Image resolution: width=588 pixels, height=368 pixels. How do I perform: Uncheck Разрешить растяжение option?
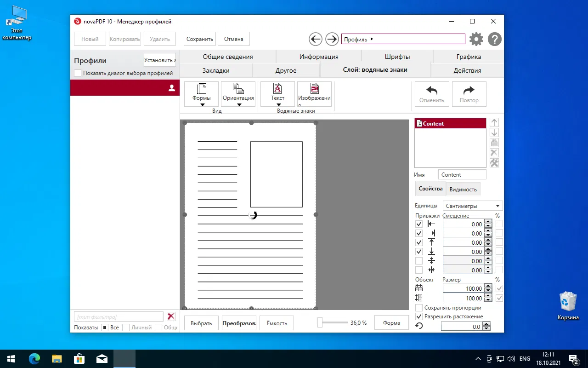(419, 316)
